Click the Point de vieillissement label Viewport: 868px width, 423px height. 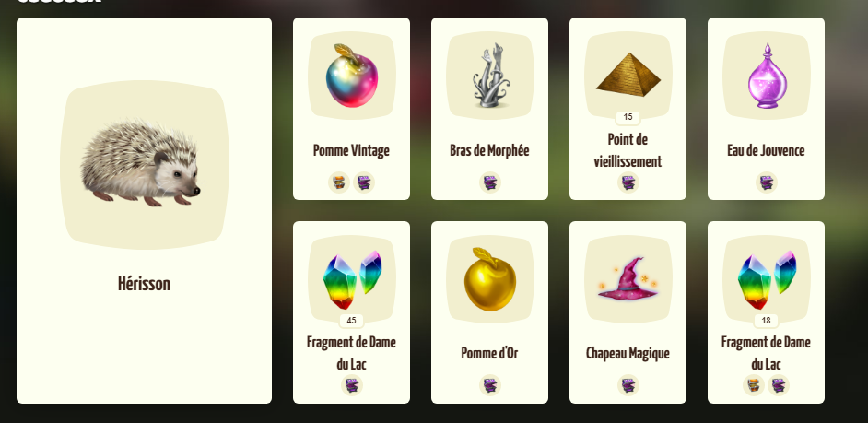[628, 150]
